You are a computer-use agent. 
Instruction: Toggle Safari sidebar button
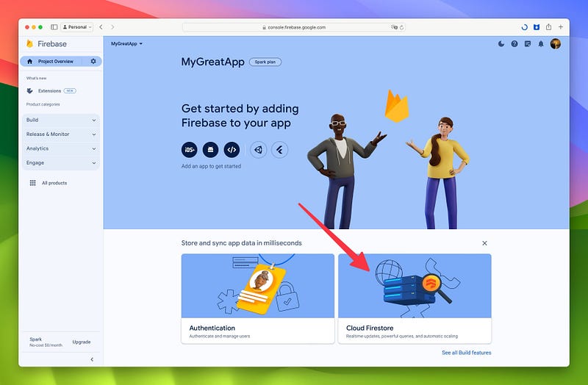pyautogui.click(x=54, y=27)
